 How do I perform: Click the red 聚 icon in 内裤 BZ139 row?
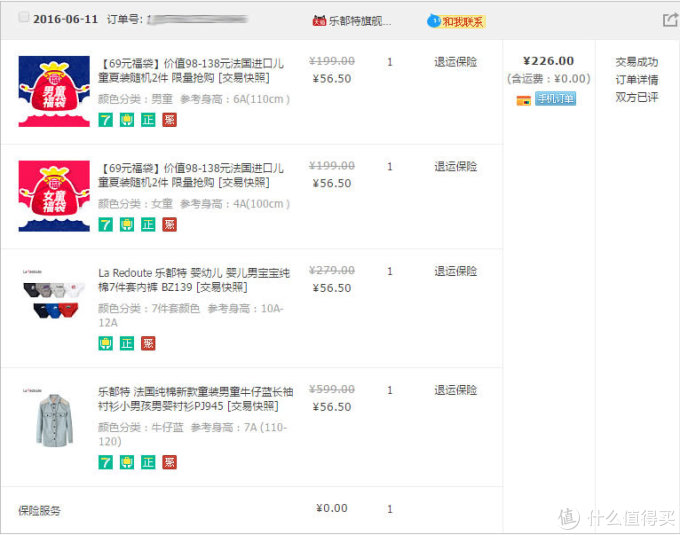pyautogui.click(x=148, y=343)
